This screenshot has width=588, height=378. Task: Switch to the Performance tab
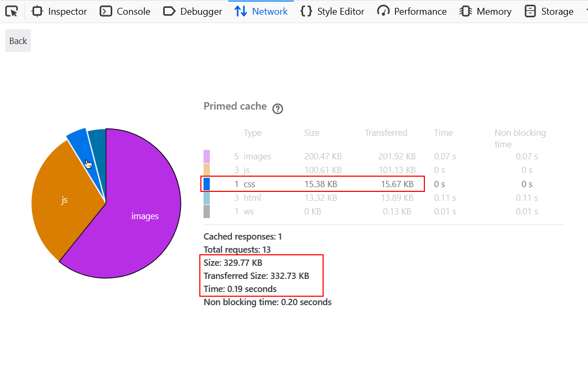pos(412,11)
